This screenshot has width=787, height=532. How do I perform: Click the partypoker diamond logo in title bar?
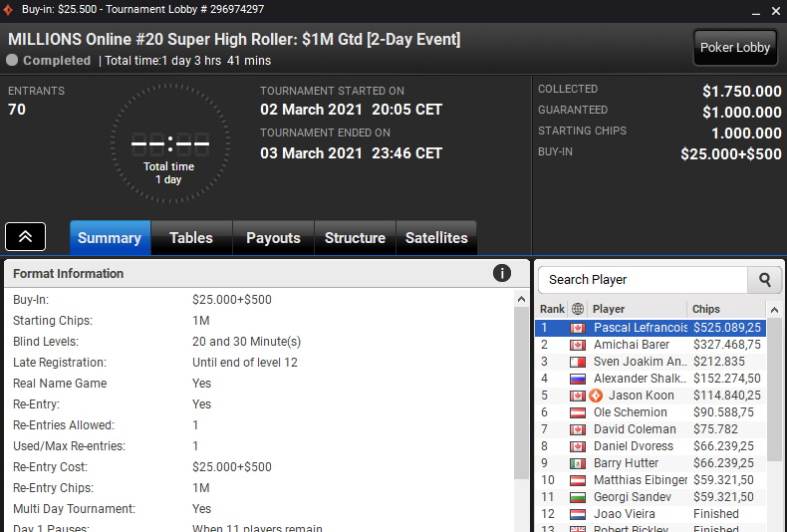8,10
